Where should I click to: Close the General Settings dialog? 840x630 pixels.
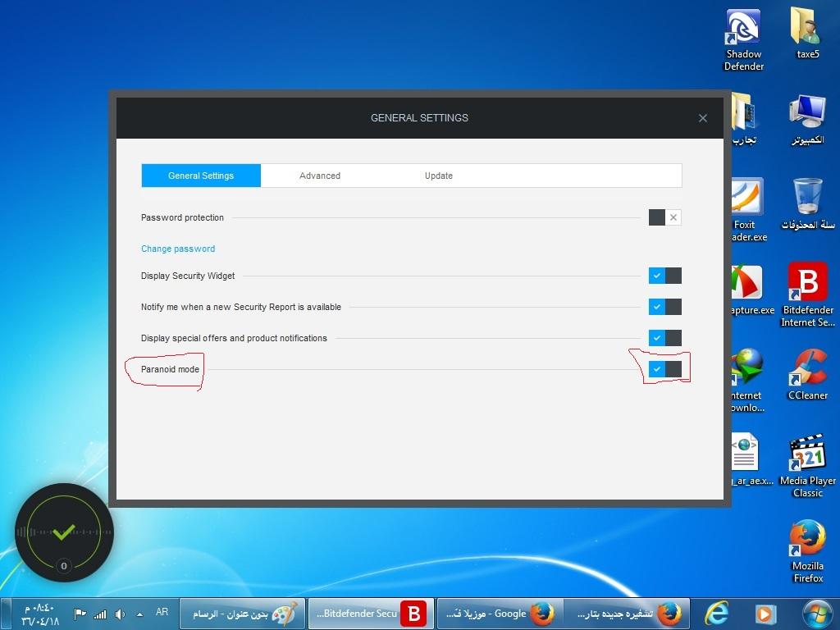click(x=703, y=118)
